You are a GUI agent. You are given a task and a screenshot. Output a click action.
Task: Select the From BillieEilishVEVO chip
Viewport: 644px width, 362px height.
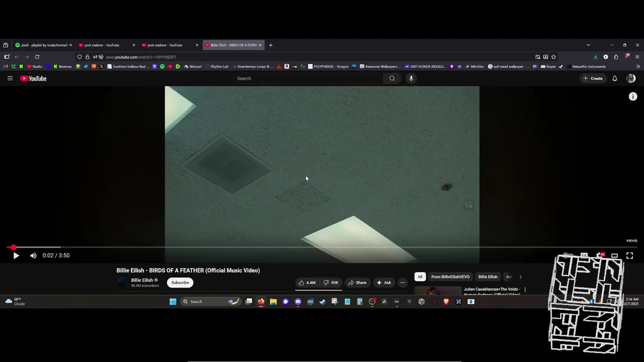[450, 277]
